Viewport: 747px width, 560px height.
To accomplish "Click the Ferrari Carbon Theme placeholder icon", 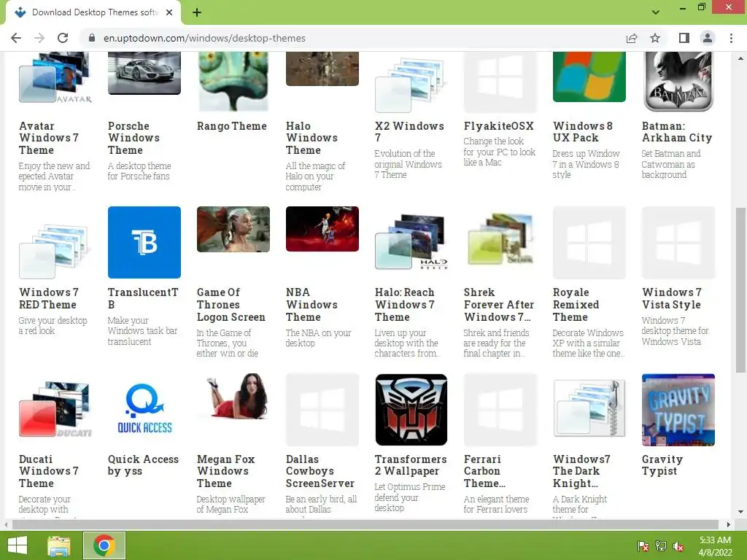I will (500, 410).
